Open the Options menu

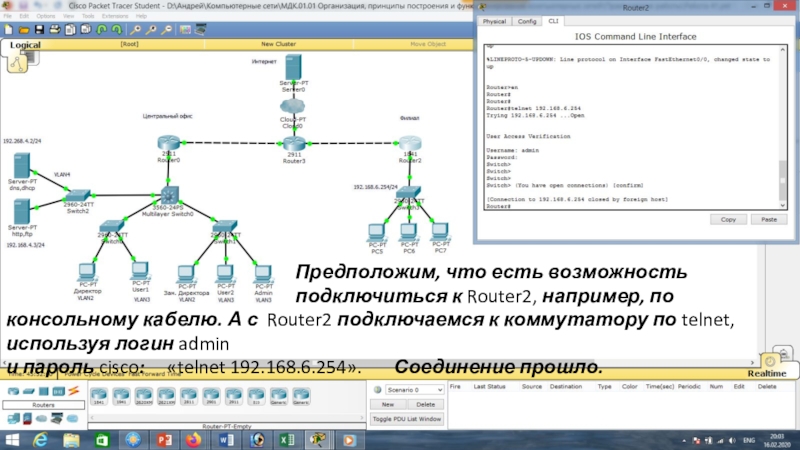45,16
